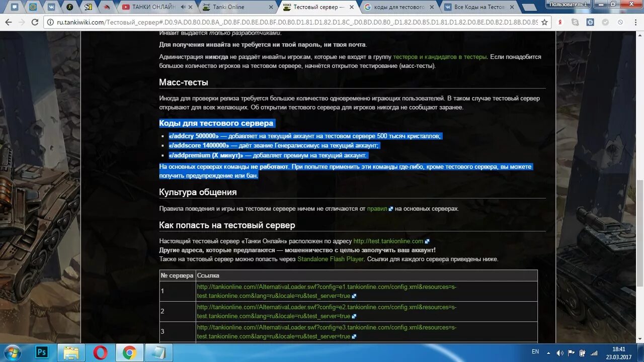The width and height of the screenshot is (644, 362).
Task: Click the URL address bar
Action: (x=297, y=23)
